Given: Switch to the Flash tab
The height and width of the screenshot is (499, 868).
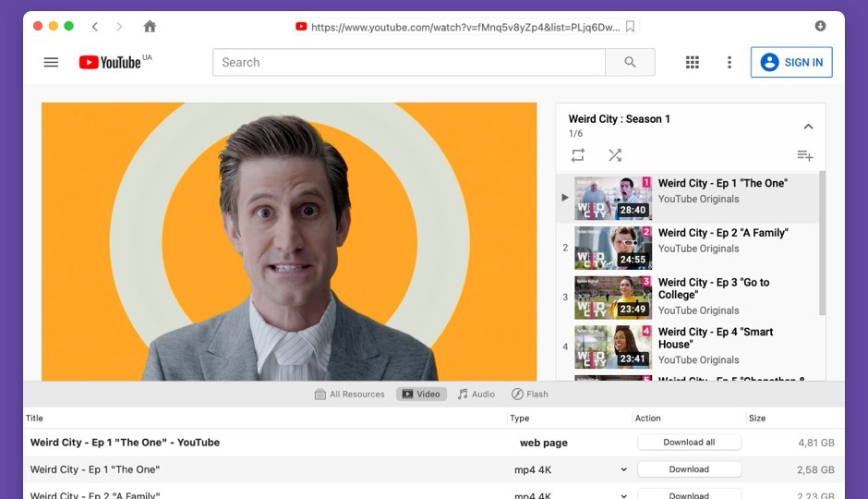Looking at the screenshot, I should point(530,395).
